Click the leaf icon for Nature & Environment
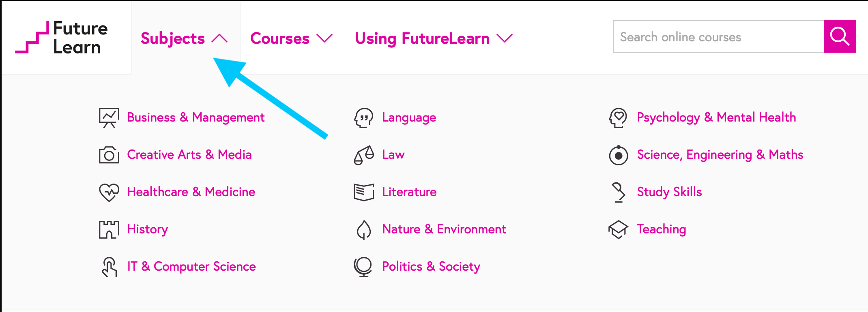 click(364, 229)
